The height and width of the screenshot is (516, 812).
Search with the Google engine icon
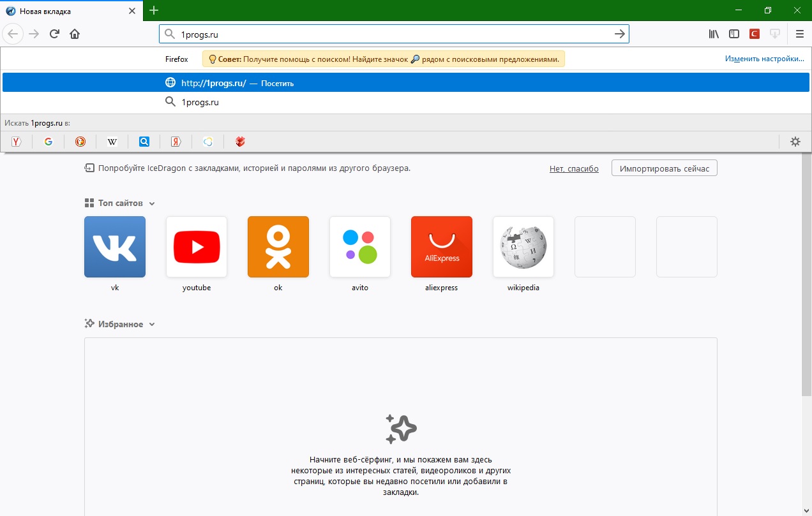pyautogui.click(x=49, y=142)
